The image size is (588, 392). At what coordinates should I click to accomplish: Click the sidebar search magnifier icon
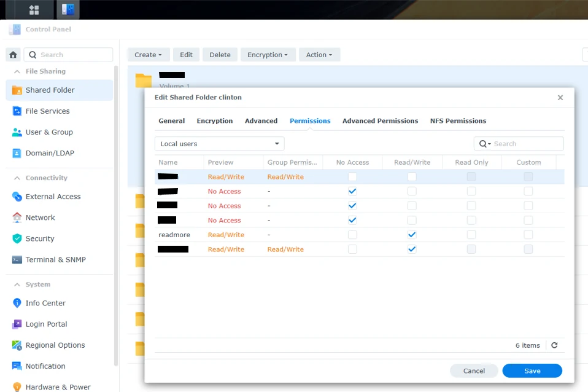pyautogui.click(x=33, y=55)
